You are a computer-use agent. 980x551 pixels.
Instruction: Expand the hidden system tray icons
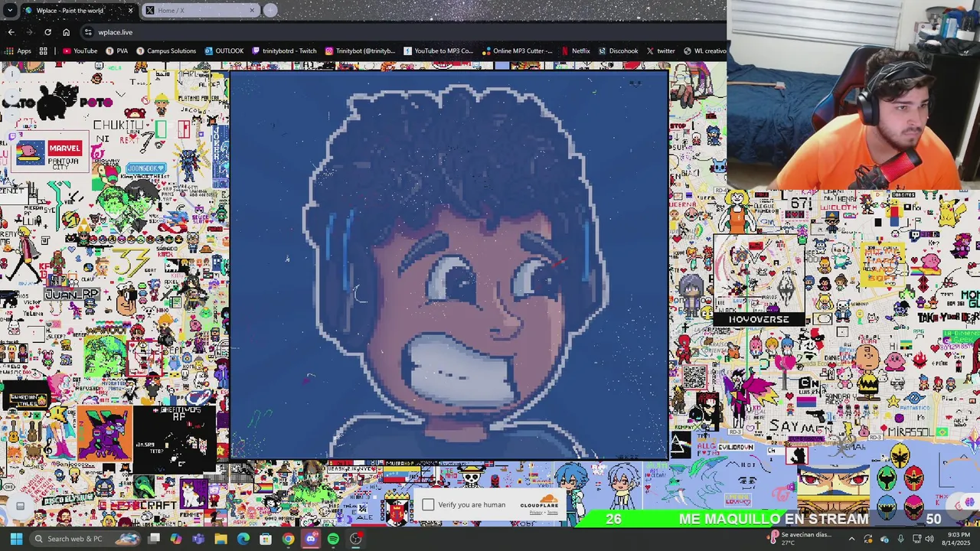coord(851,539)
